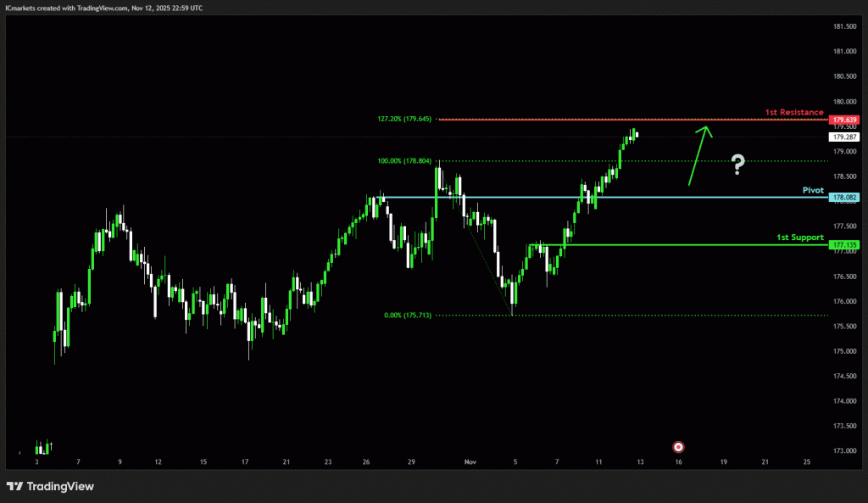Click the red circular event marker
Image resolution: width=868 pixels, height=503 pixels.
coord(678,447)
